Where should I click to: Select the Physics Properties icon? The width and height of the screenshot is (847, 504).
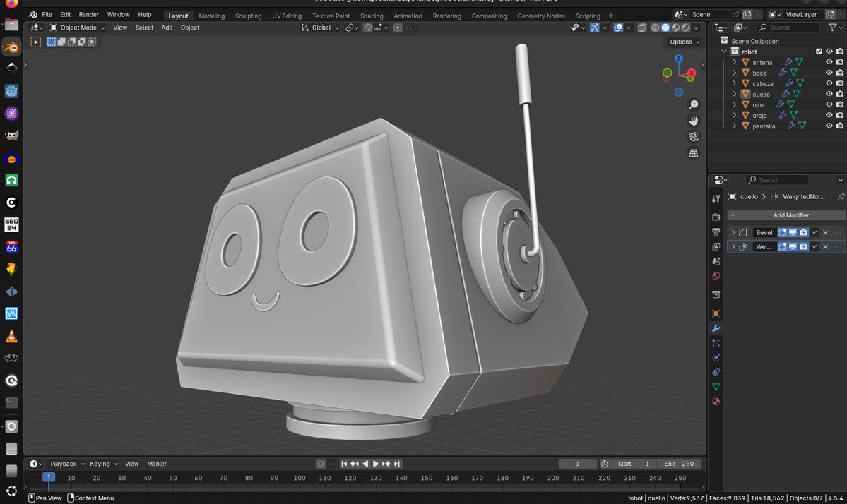[716, 358]
